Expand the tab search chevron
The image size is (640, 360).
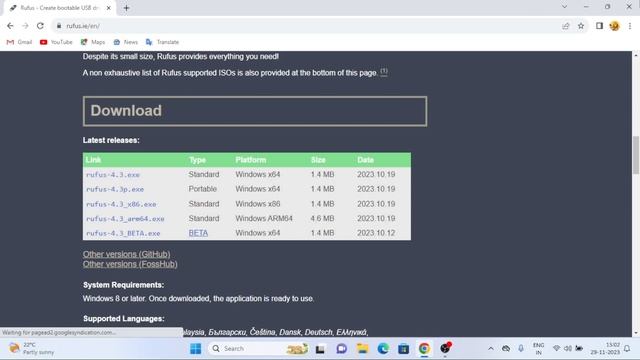[x=564, y=7]
